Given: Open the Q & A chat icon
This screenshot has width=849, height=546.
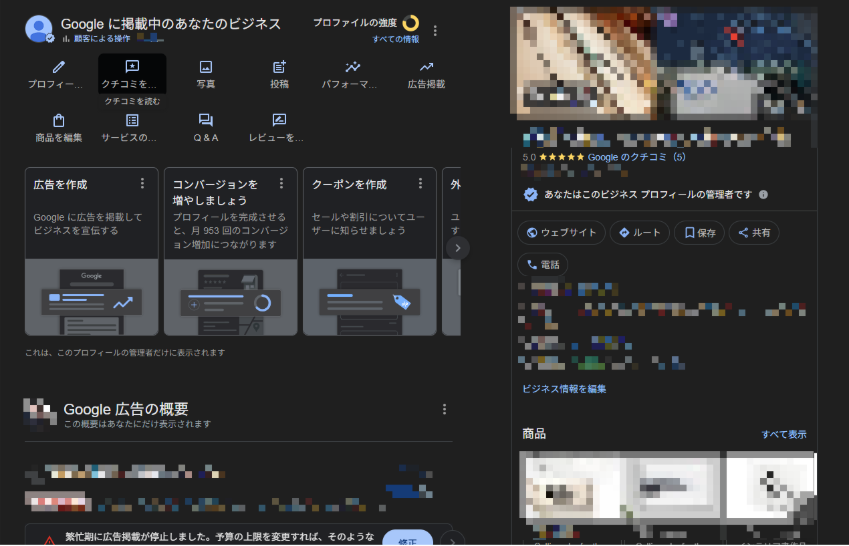Looking at the screenshot, I should (206, 120).
